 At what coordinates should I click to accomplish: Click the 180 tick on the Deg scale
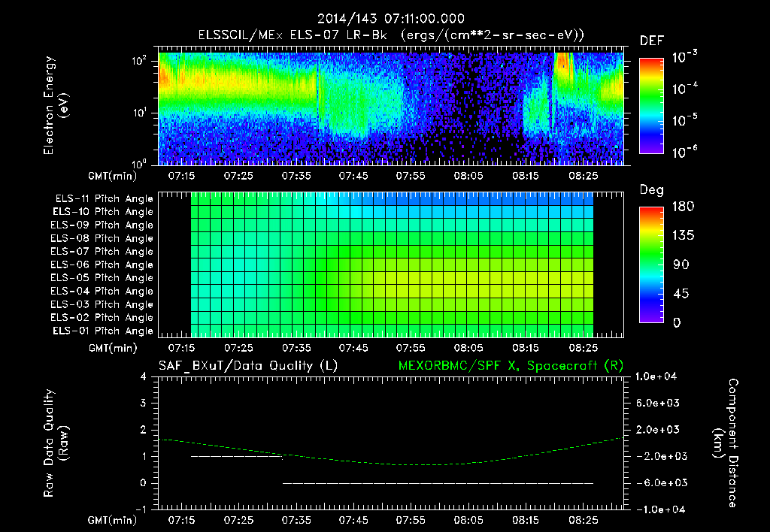coord(683,207)
